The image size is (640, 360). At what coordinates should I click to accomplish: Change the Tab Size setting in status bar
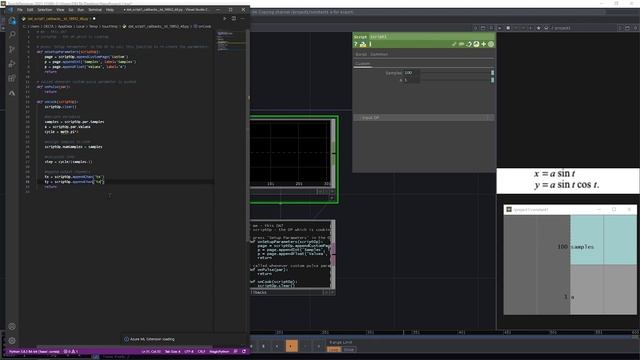tap(172, 351)
